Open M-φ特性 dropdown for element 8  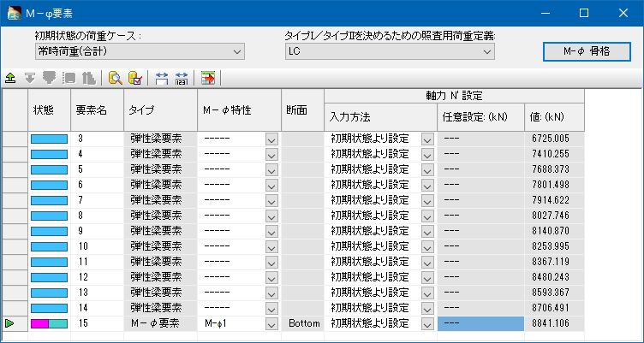[271, 216]
